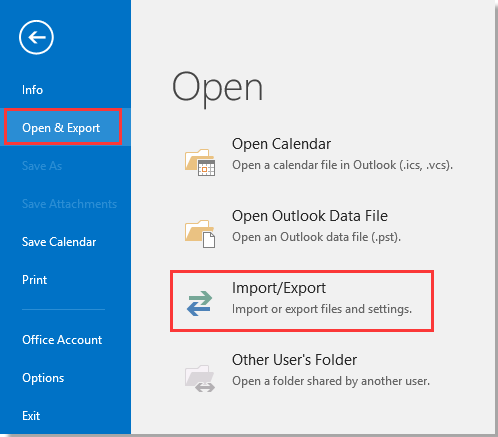The image size is (498, 437).
Task: Click 'Import or export files and settings' description
Action: (x=322, y=309)
